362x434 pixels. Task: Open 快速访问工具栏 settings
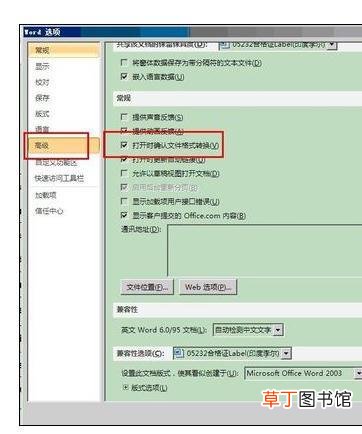pyautogui.click(x=59, y=178)
